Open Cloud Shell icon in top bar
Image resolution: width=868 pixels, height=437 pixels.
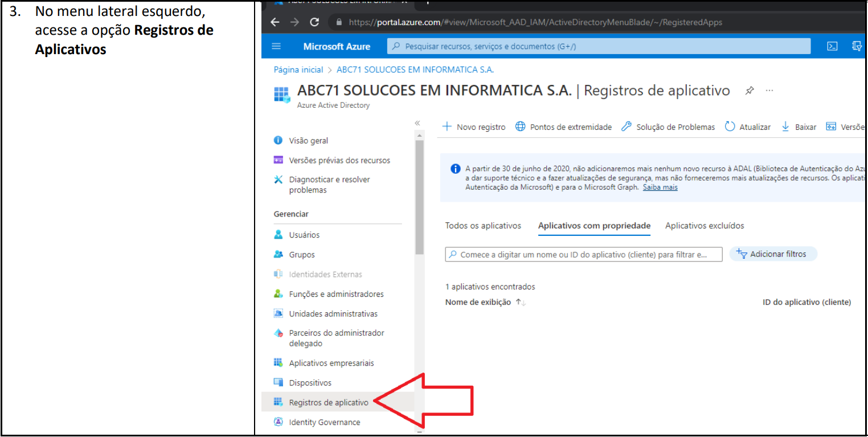coord(832,47)
